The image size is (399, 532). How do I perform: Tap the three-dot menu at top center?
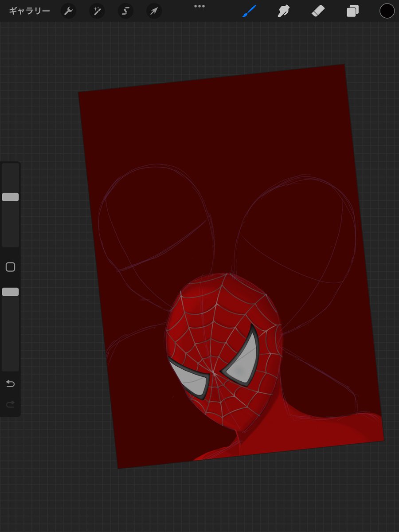[199, 6]
